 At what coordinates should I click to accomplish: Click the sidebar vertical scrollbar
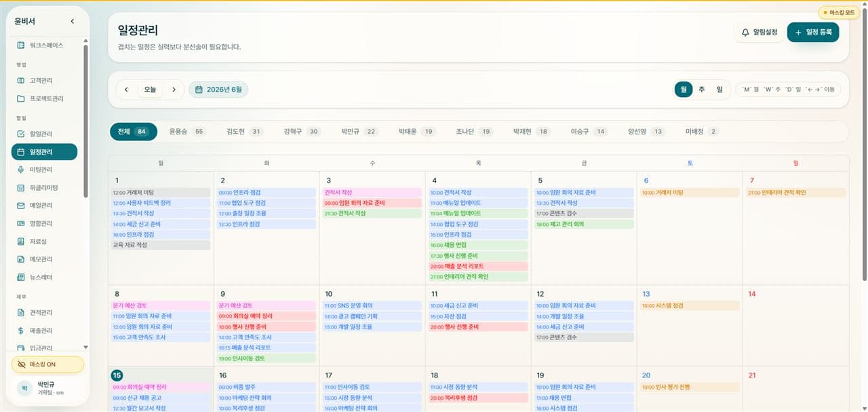(x=85, y=122)
